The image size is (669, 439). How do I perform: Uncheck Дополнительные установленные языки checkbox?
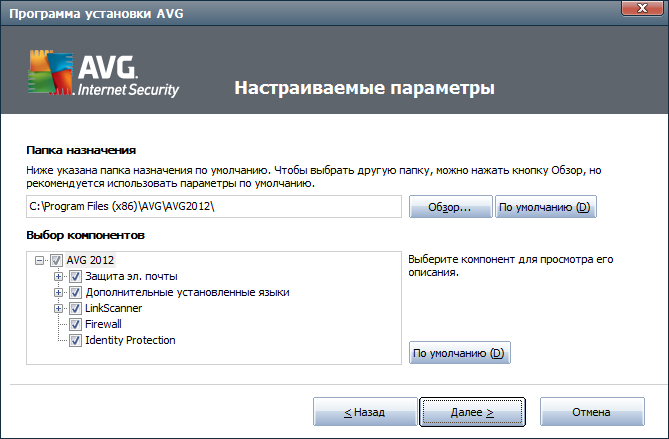pyautogui.click(x=76, y=293)
